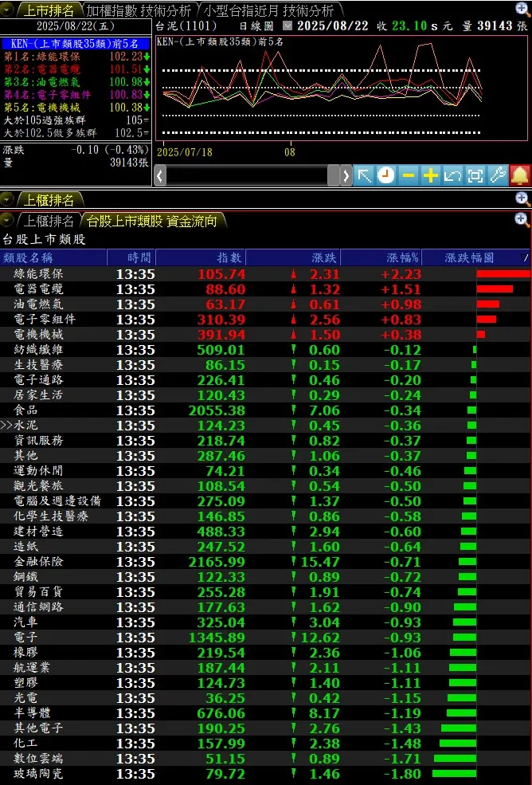Open the clock time-period icon

tap(386, 175)
